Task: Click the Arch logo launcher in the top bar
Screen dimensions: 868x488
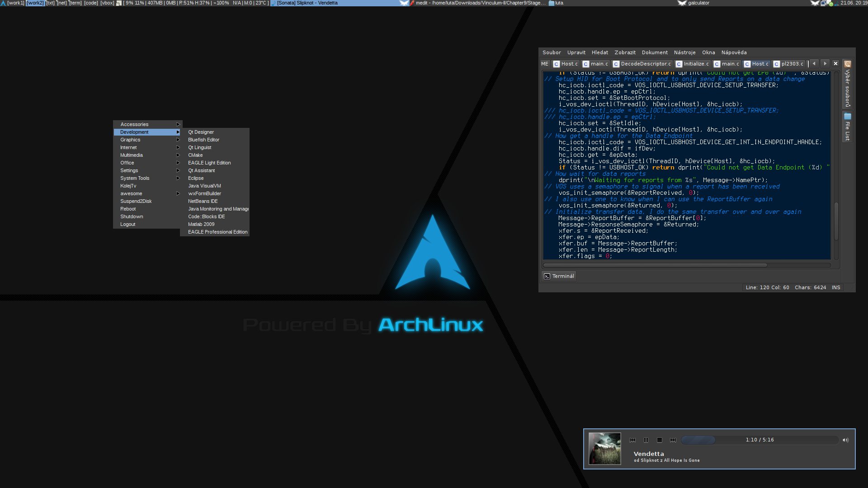Action: pos(3,3)
